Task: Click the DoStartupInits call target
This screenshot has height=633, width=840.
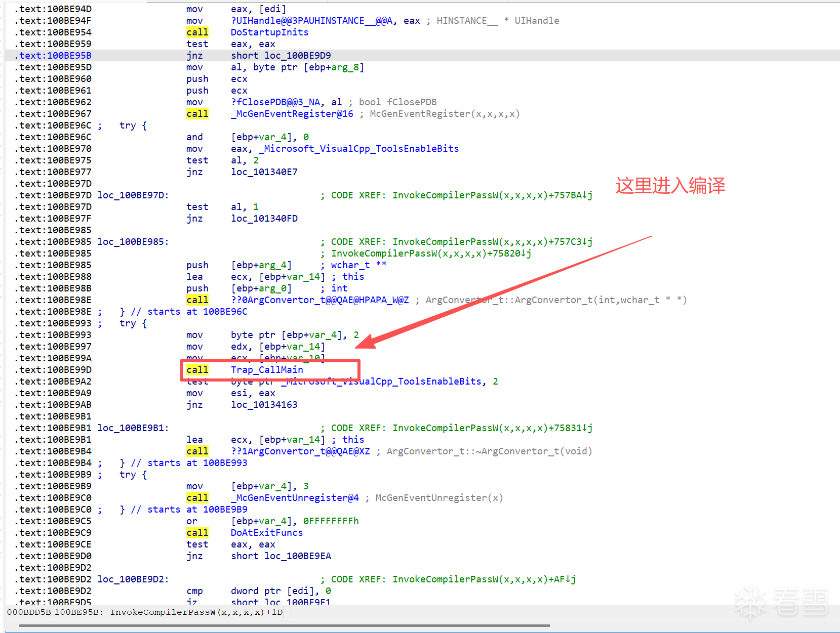Action: tap(269, 32)
